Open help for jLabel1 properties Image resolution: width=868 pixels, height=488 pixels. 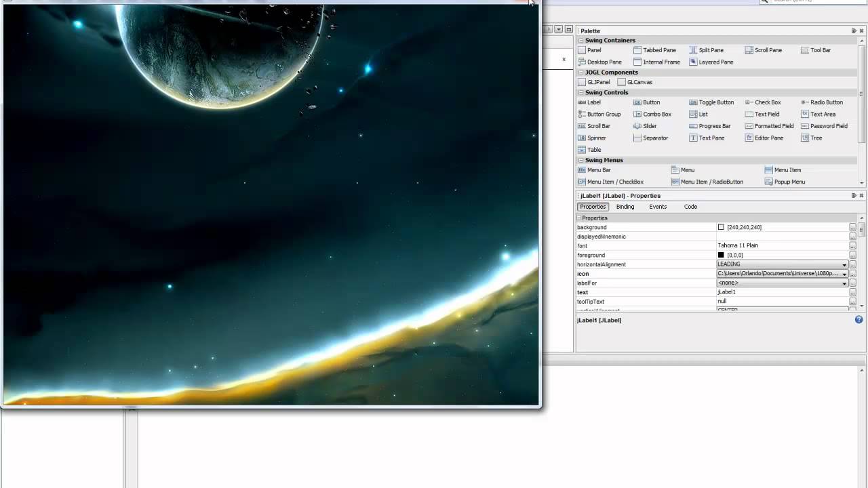[x=859, y=319]
